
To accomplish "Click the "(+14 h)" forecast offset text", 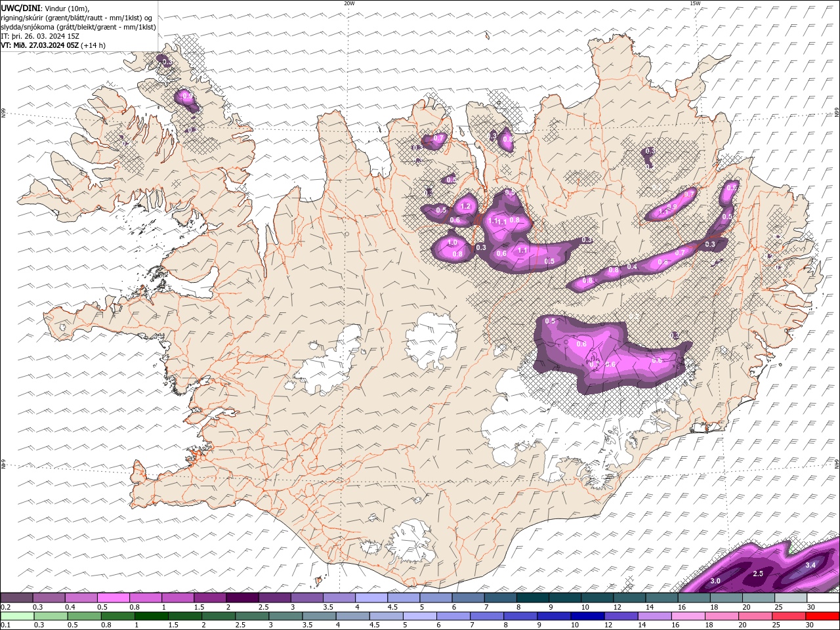I will (x=93, y=45).
